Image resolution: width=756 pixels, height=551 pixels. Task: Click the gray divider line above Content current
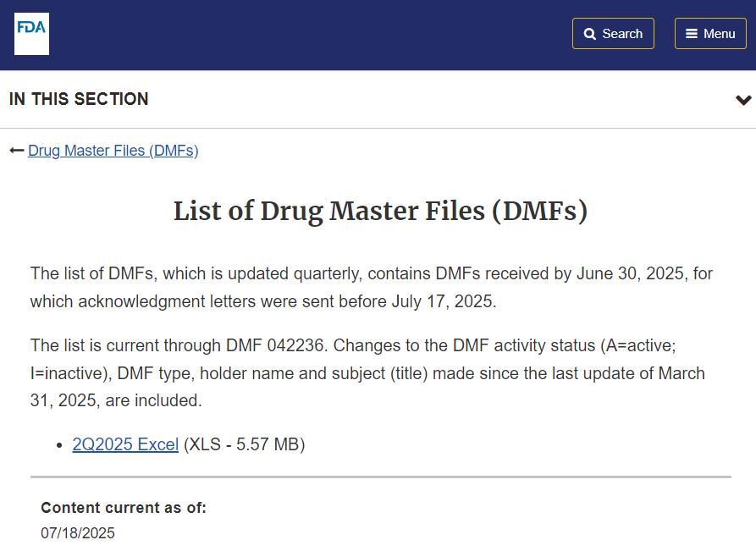click(380, 477)
